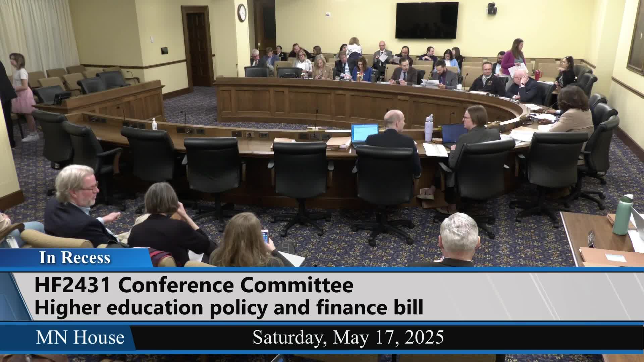Click the power outlet panel on the desk
Viewport: 644px width, 362px height.
click(x=264, y=135)
